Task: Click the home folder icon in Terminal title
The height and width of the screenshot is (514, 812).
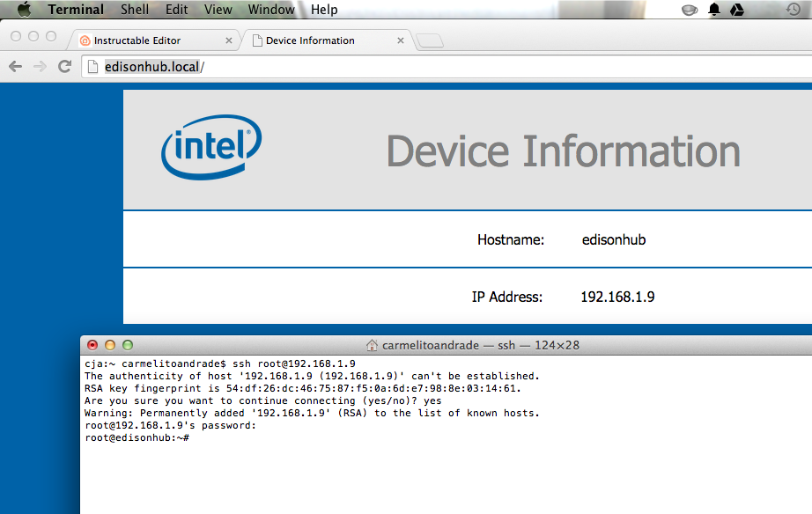Action: pos(372,345)
